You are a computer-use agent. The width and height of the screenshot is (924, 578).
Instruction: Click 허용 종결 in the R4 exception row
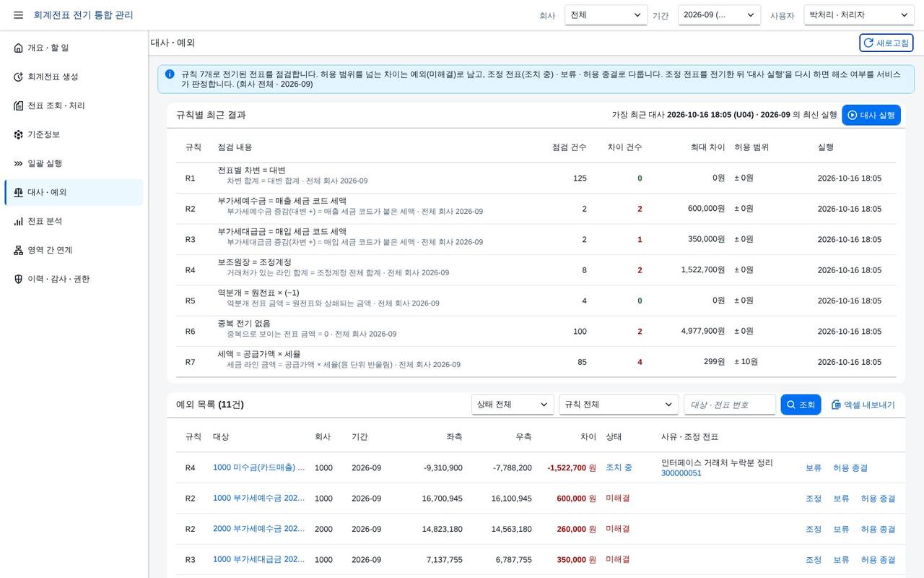850,468
